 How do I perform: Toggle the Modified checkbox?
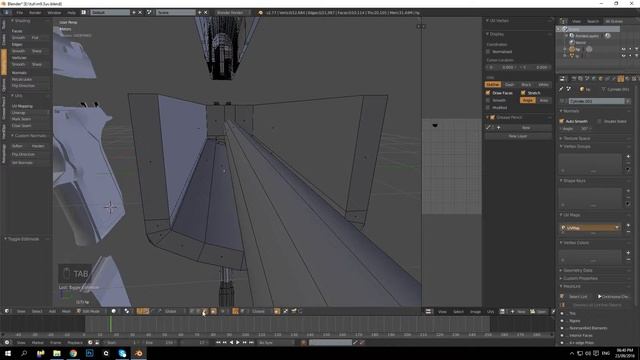click(x=488, y=107)
